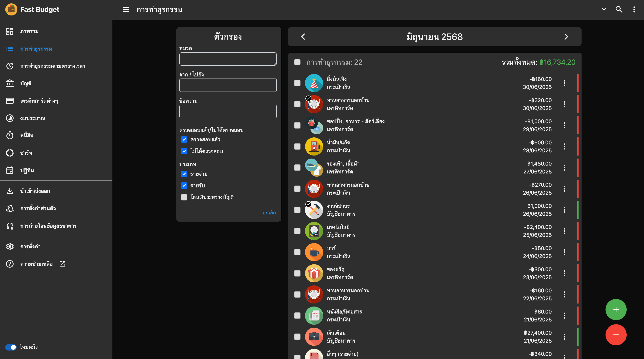
Task: Open three-dot menu for สิ่งบันเทิง transaction
Action: click(564, 83)
